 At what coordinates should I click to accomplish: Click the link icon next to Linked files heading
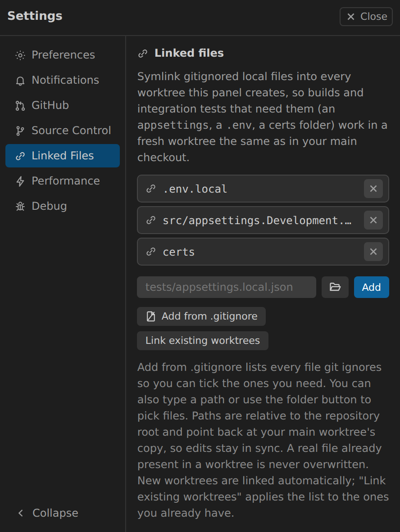tap(143, 53)
